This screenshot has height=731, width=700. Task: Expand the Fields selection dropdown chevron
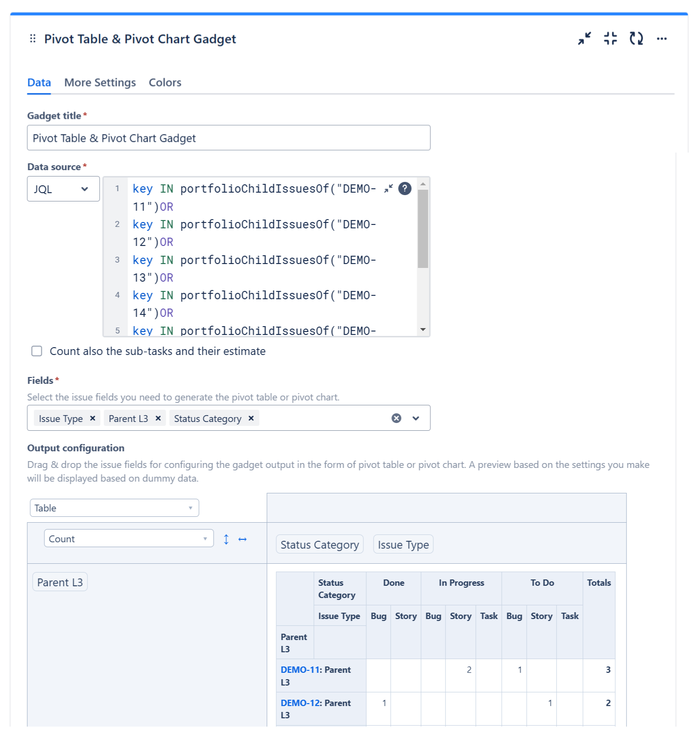(x=416, y=418)
